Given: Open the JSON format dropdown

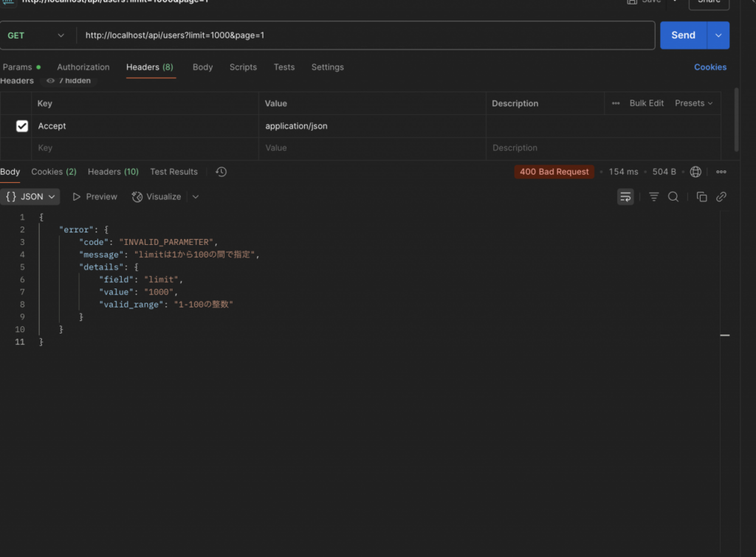Looking at the screenshot, I should coord(30,196).
